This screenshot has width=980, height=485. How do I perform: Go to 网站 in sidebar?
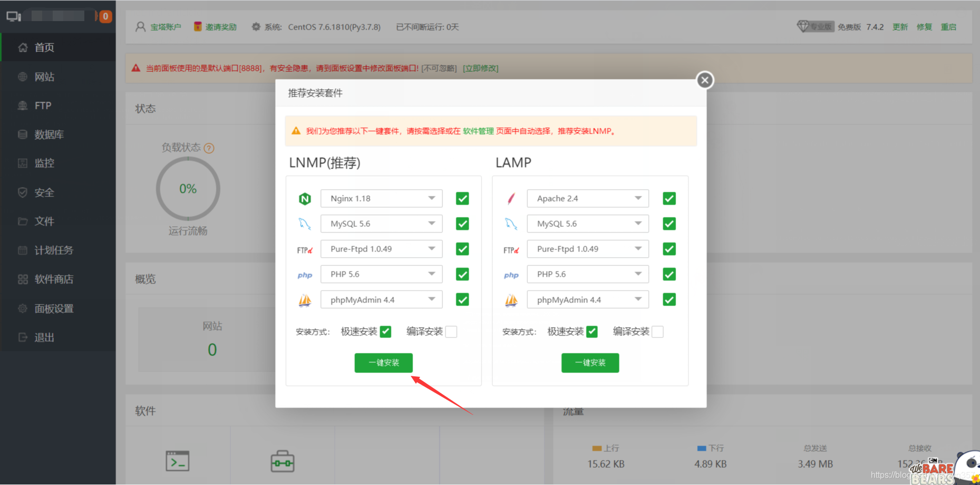(x=58, y=77)
